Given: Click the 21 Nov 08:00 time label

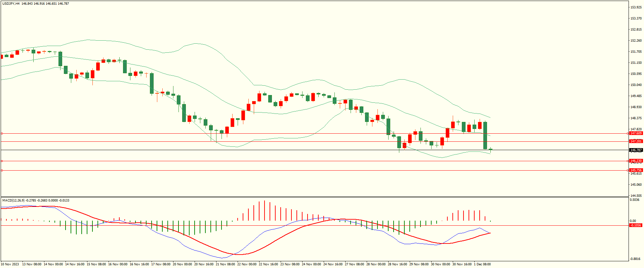Looking at the screenshot, I should pos(225,264).
